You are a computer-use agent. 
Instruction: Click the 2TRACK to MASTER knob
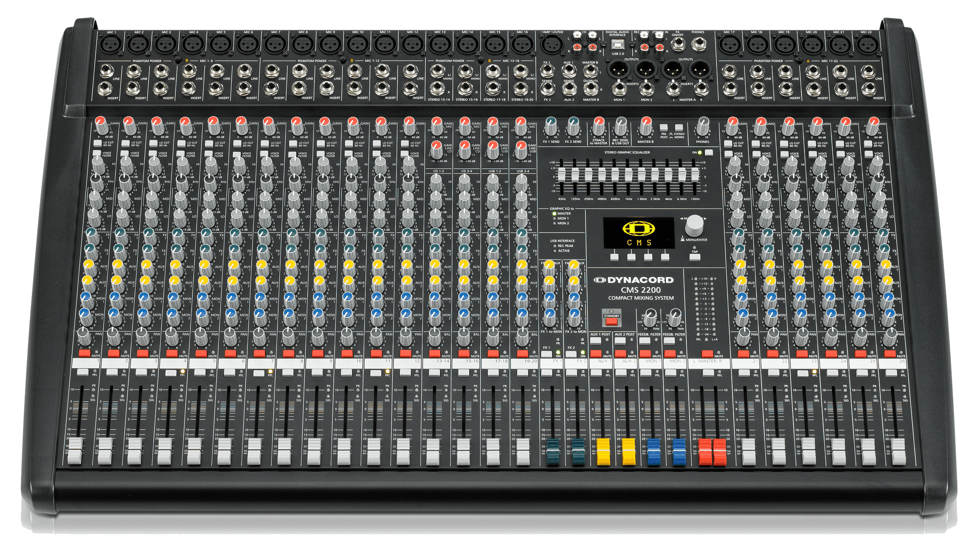click(x=599, y=125)
